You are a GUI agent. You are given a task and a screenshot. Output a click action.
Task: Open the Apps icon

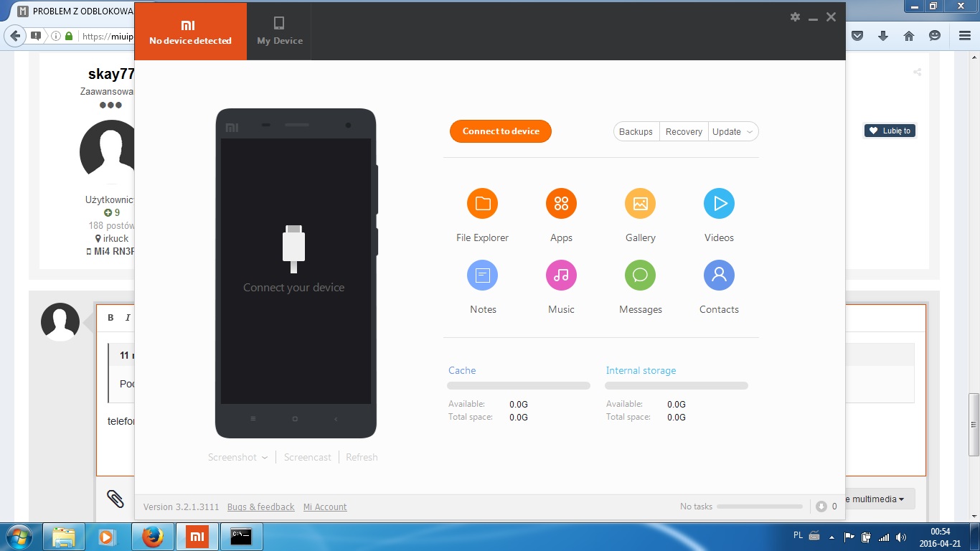click(x=561, y=204)
